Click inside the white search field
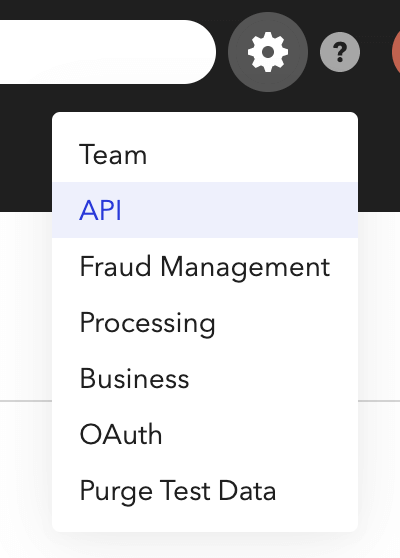This screenshot has width=400, height=558. click(108, 52)
